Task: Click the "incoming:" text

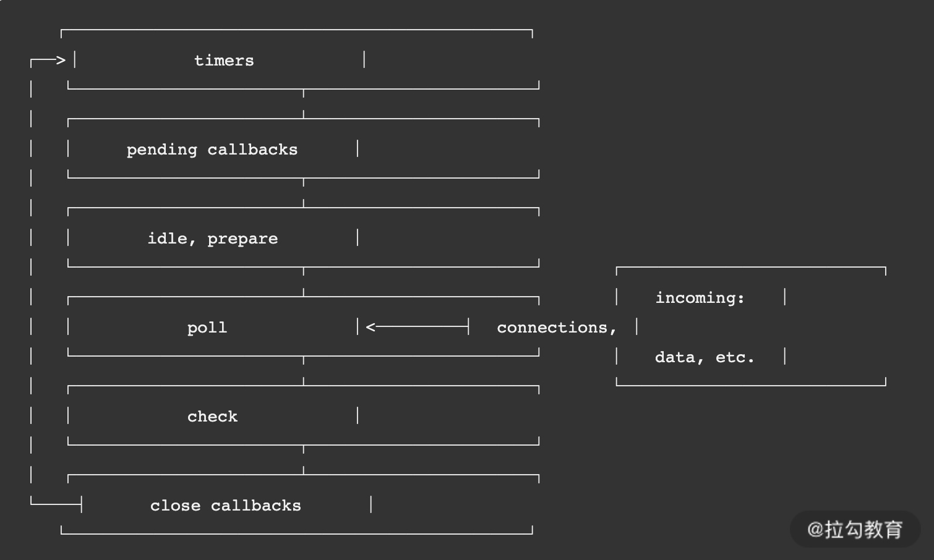Action: pos(700,298)
